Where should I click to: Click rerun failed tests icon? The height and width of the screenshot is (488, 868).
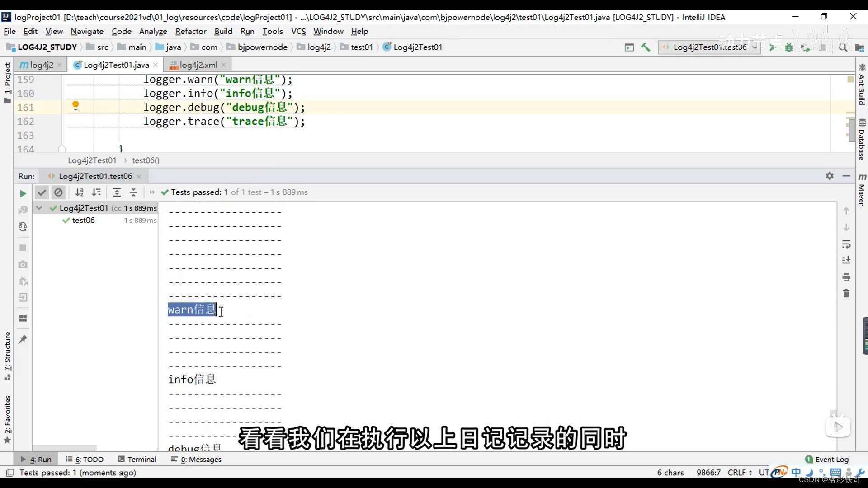pos(23,210)
